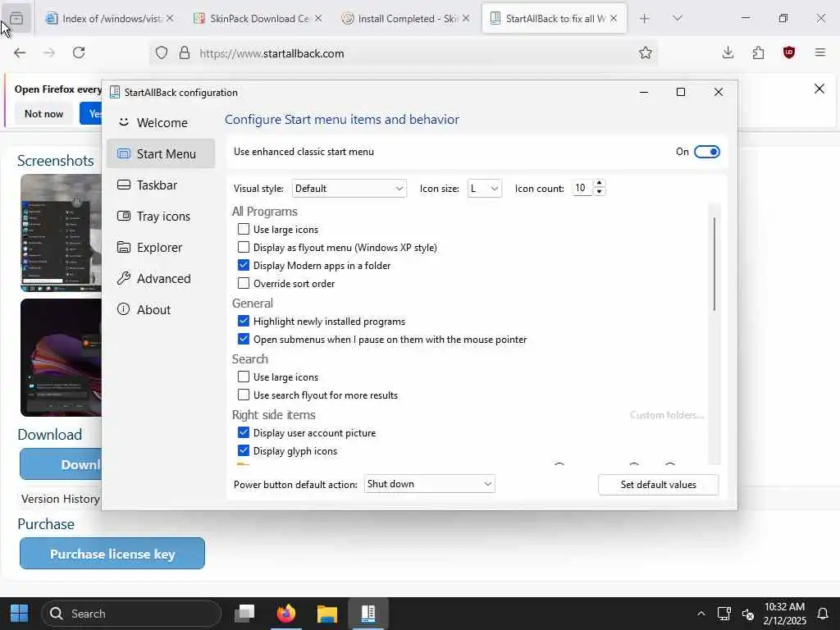Click the Firefox address bar URL

(272, 53)
